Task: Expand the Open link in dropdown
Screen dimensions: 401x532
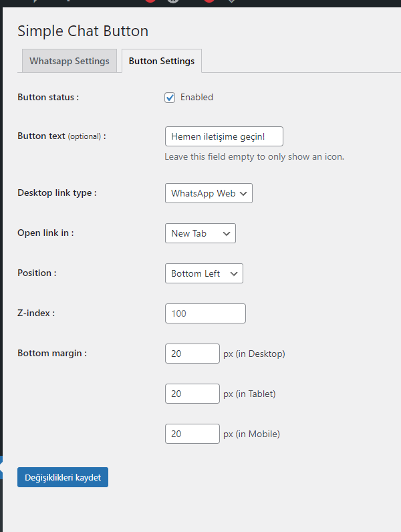Action: tap(200, 233)
